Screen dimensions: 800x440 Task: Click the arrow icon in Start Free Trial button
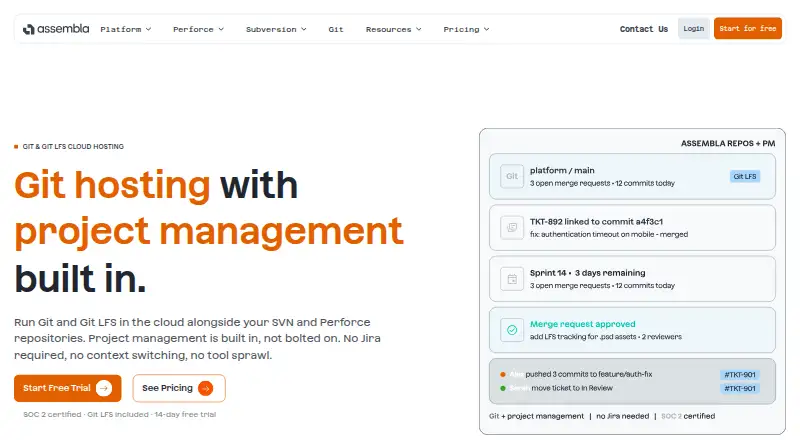point(104,388)
